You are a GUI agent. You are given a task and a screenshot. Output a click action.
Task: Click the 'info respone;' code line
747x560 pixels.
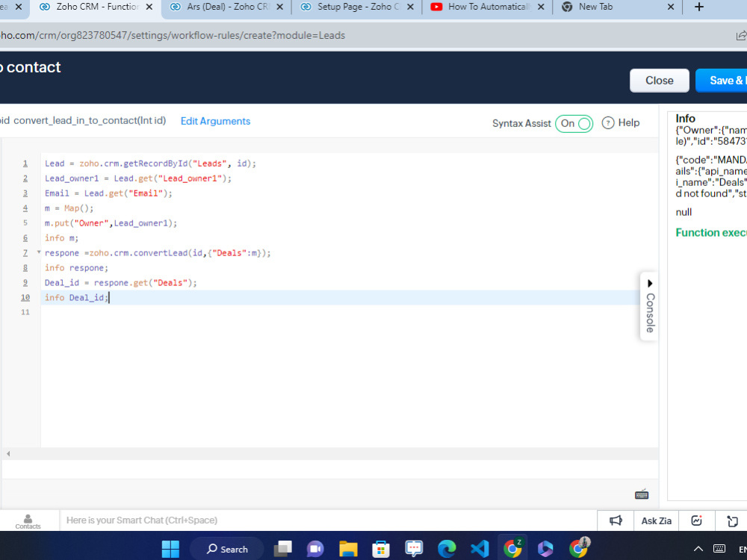pos(76,267)
